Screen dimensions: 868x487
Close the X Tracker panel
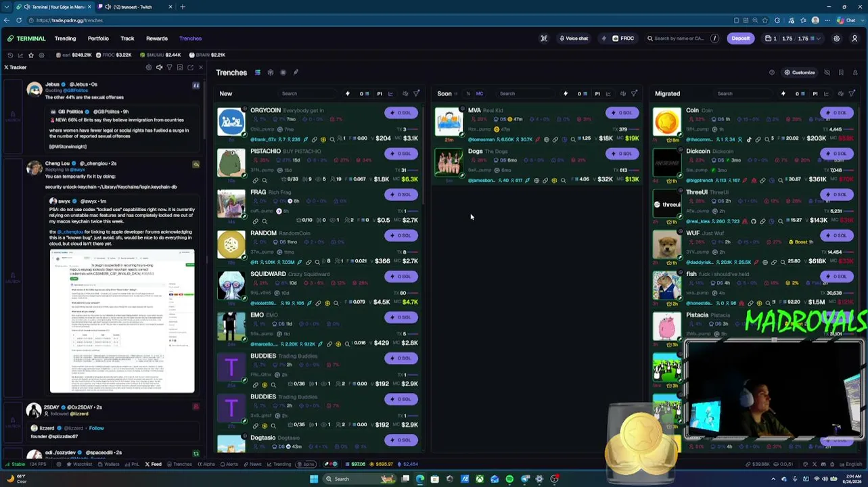tap(201, 68)
